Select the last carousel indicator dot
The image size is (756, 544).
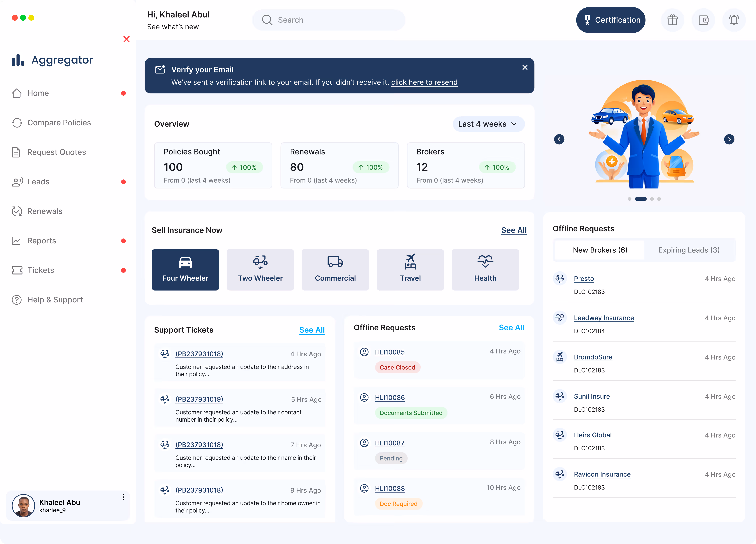659,199
